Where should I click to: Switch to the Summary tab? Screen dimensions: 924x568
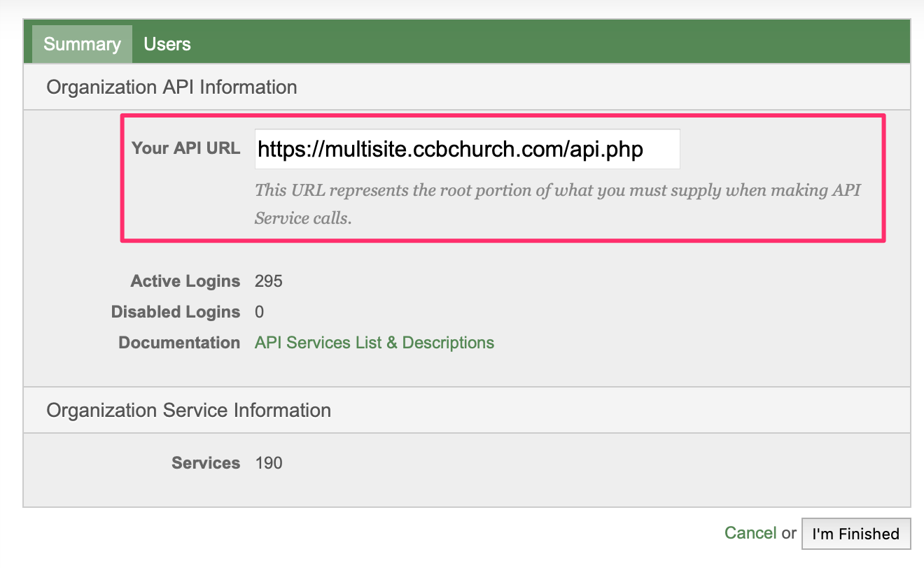coord(82,44)
